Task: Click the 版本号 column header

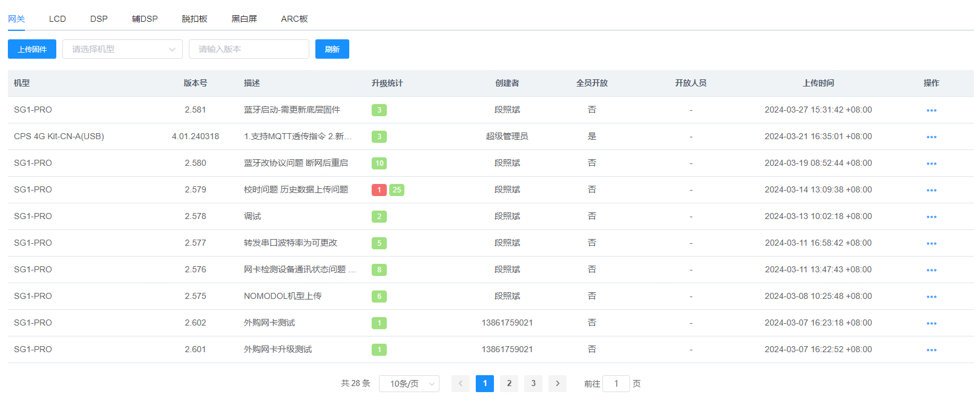Action: [196, 83]
